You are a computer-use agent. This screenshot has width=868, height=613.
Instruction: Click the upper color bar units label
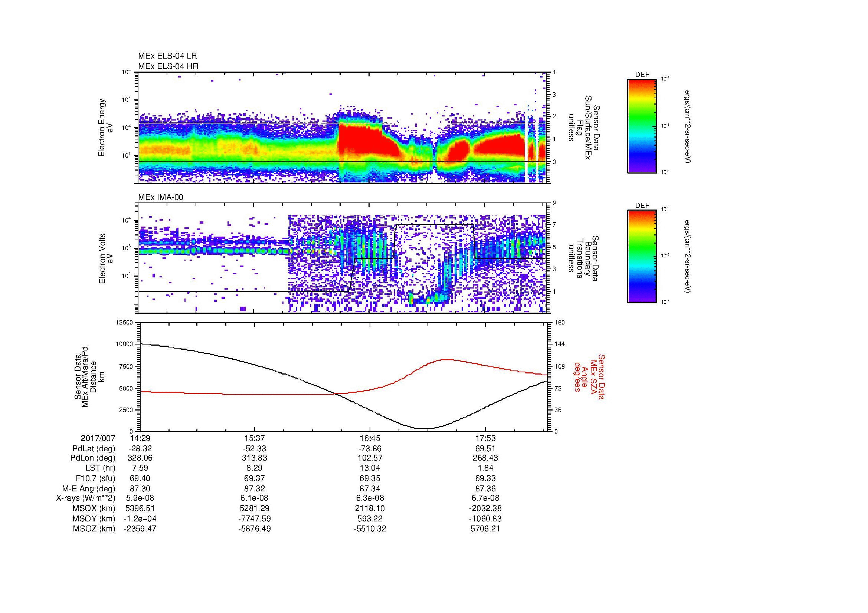click(687, 126)
